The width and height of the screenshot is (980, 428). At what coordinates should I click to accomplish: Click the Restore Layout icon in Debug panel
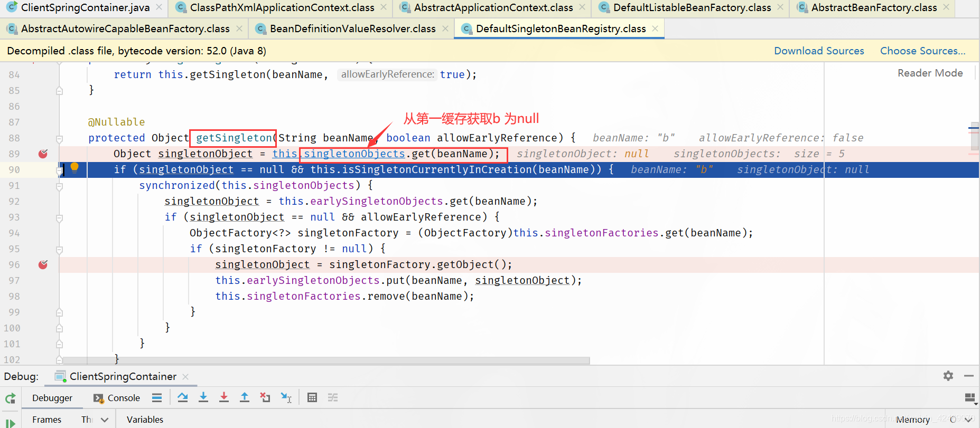click(x=970, y=398)
